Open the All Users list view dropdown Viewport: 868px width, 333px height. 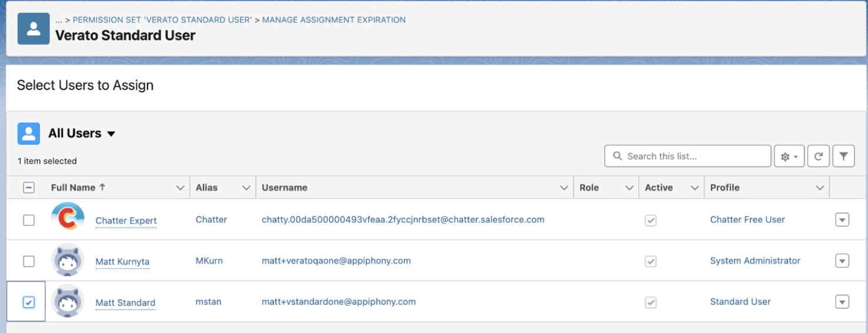point(111,134)
